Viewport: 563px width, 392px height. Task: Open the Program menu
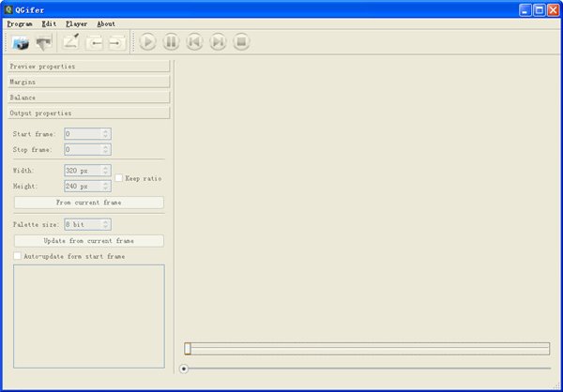20,23
